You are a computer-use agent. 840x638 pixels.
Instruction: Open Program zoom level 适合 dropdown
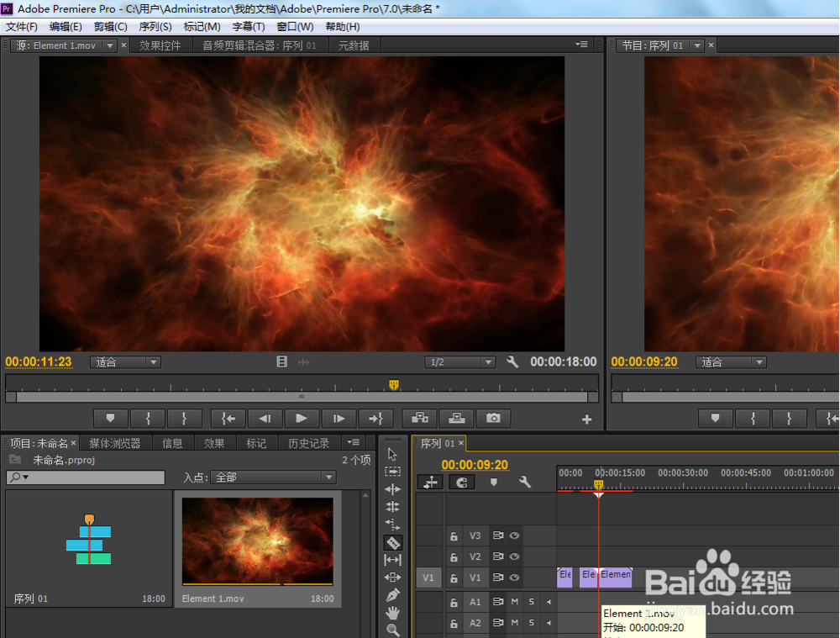pos(732,362)
